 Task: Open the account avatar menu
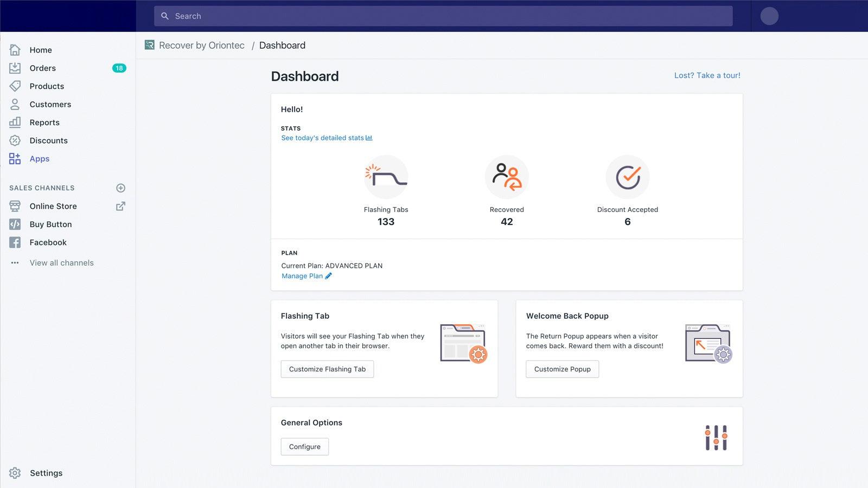click(769, 16)
